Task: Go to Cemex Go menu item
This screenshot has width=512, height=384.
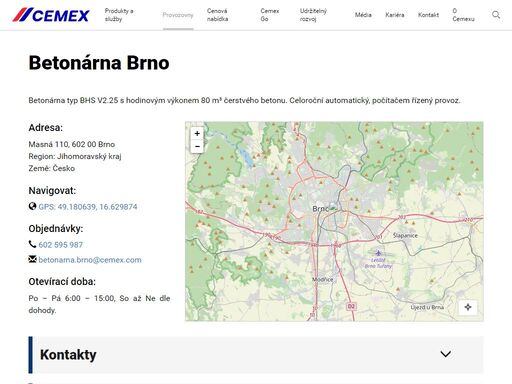Action: pyautogui.click(x=270, y=15)
